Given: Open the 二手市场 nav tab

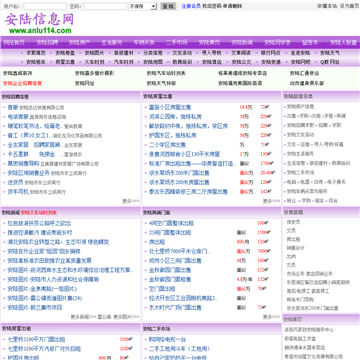Looking at the screenshot, I should [x=177, y=42].
